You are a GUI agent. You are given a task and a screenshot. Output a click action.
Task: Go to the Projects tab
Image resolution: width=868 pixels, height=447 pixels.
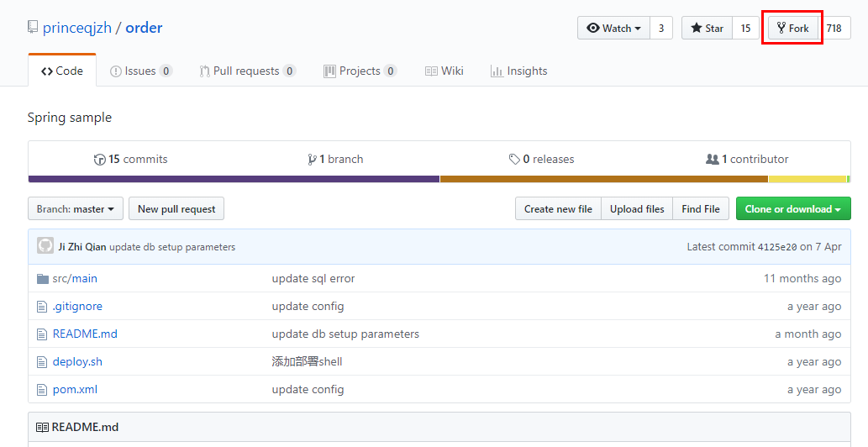[x=360, y=71]
